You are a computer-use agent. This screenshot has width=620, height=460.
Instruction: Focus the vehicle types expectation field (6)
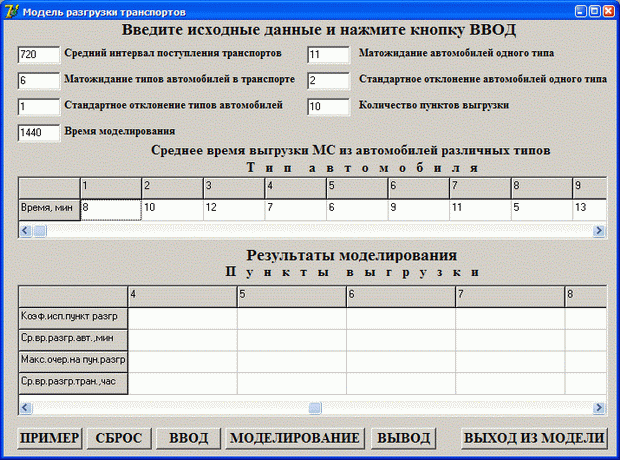39,81
